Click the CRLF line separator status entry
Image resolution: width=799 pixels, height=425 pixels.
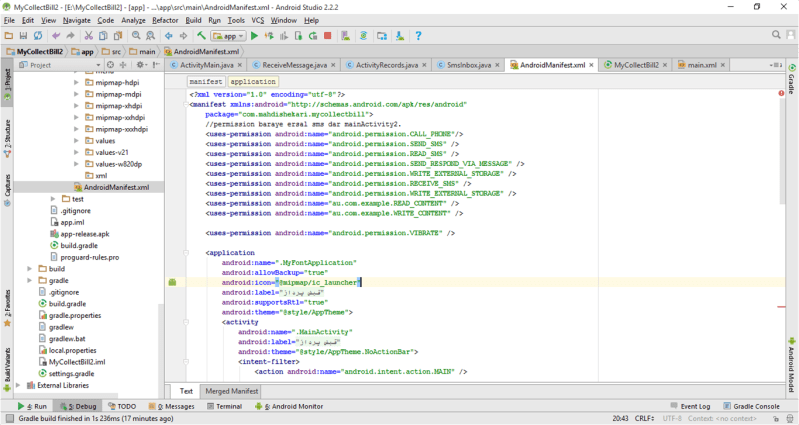[x=645, y=418]
